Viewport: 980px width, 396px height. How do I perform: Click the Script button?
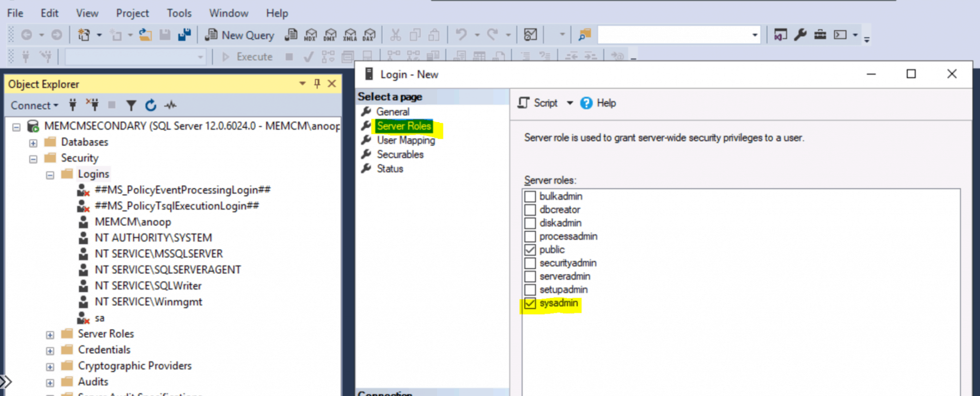tap(538, 103)
